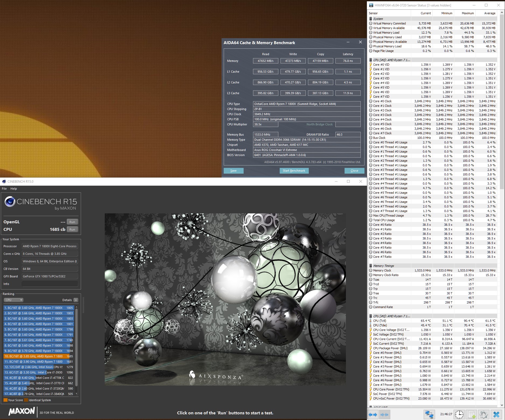
Task: Click the CPU Multiplier field showing 38.5x
Action: [266, 124]
